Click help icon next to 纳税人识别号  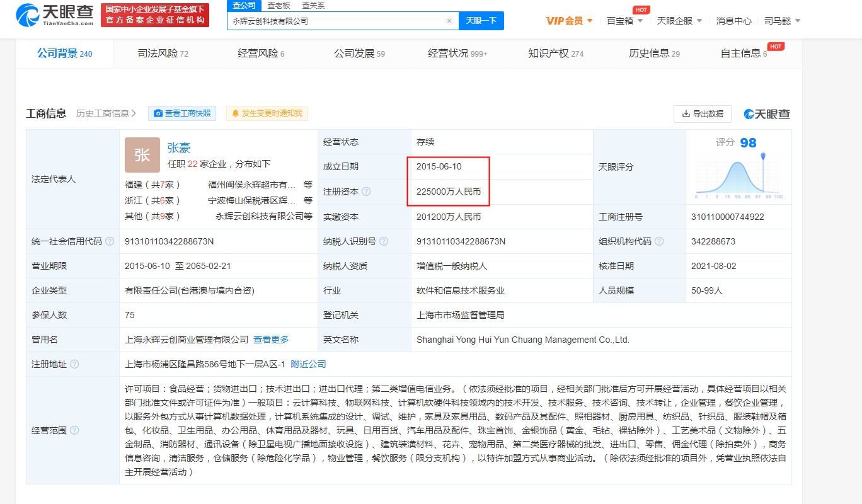click(384, 241)
